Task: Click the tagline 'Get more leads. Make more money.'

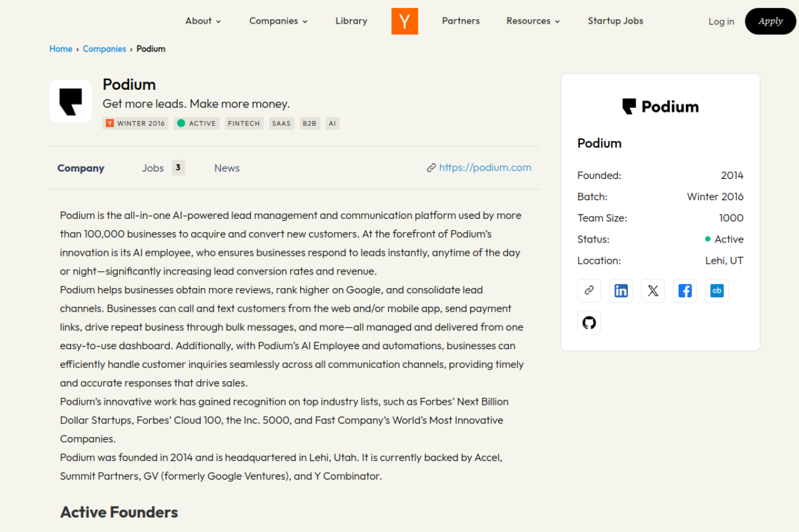Action: click(196, 104)
